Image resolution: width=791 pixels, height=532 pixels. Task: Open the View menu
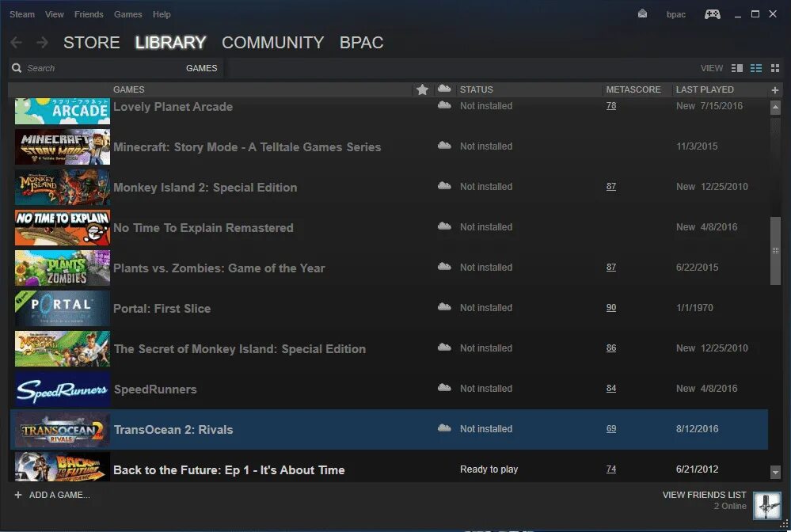pos(54,14)
